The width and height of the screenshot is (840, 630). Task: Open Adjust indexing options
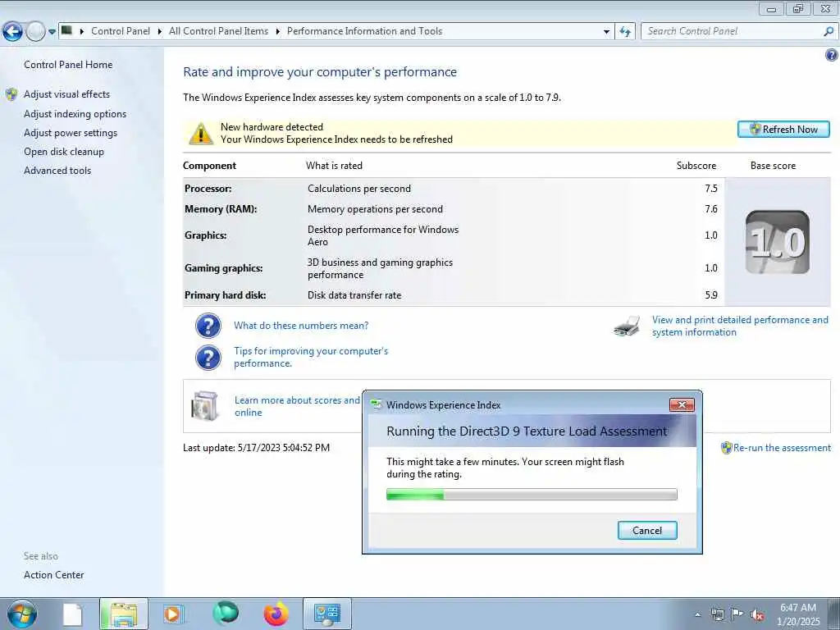(x=75, y=114)
